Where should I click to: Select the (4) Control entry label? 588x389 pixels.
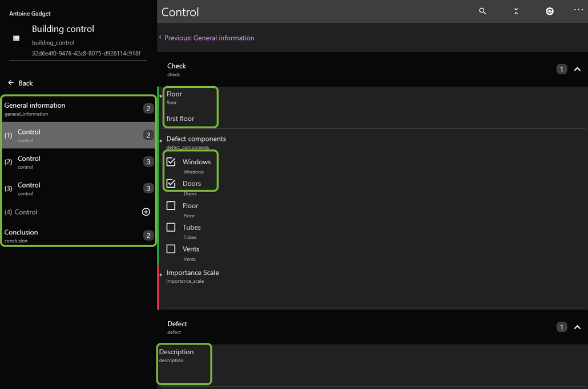point(21,212)
